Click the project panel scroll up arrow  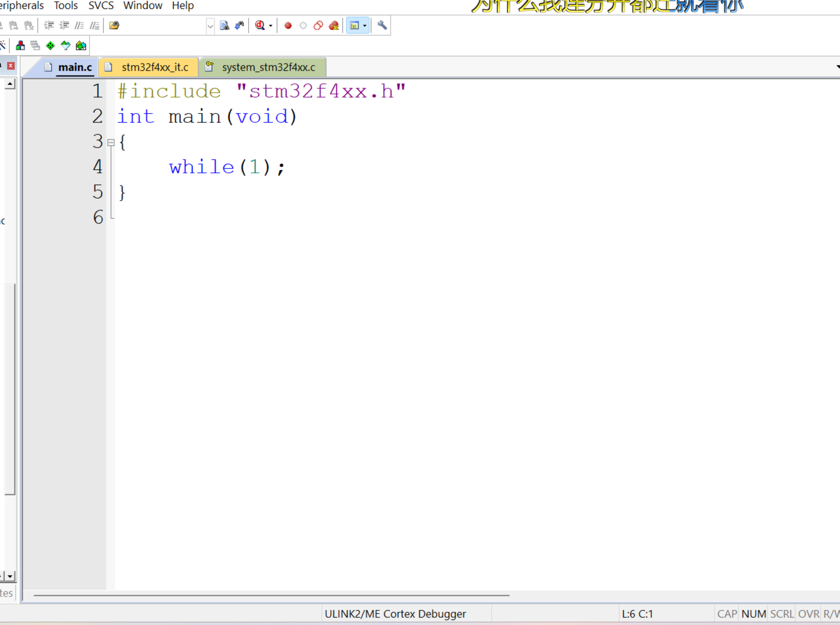tap(10, 84)
